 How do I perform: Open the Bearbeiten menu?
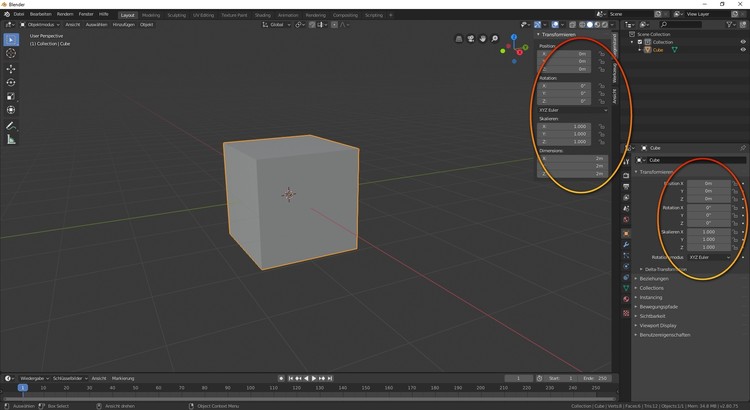[41, 14]
